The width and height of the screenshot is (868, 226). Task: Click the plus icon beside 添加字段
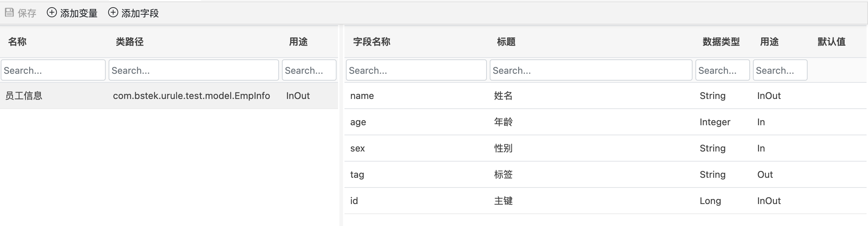(113, 13)
